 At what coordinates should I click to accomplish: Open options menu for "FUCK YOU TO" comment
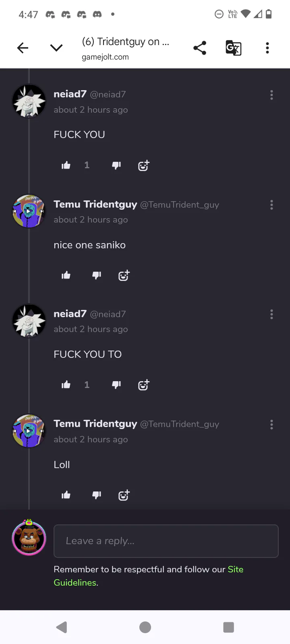[x=271, y=314]
